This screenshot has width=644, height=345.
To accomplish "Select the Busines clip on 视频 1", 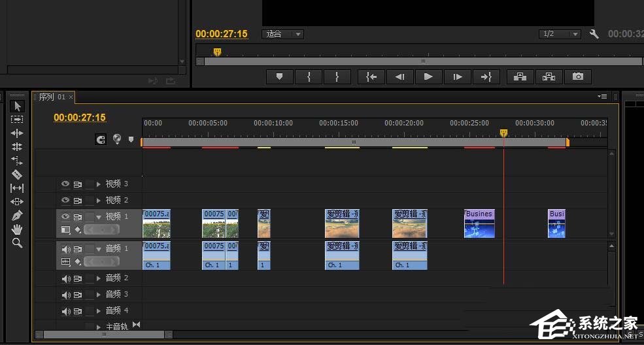I will pos(479,223).
